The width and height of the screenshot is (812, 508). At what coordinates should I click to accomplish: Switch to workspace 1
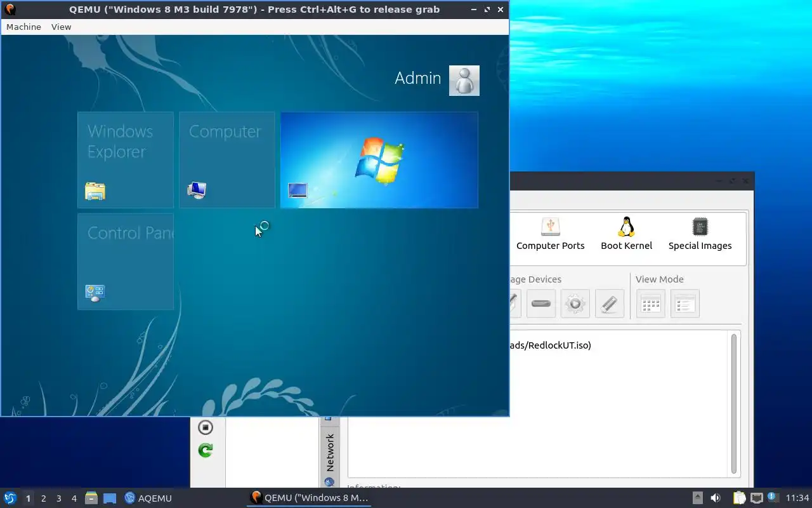click(x=28, y=498)
